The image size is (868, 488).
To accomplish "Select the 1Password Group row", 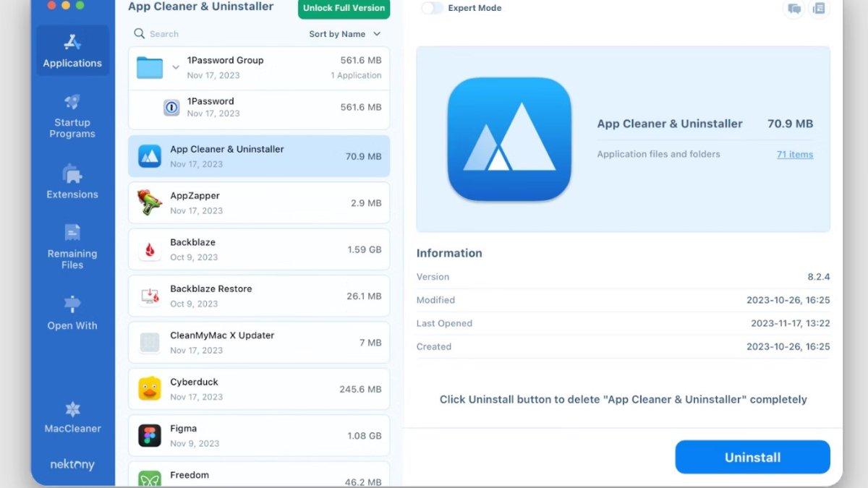I will pos(259,68).
